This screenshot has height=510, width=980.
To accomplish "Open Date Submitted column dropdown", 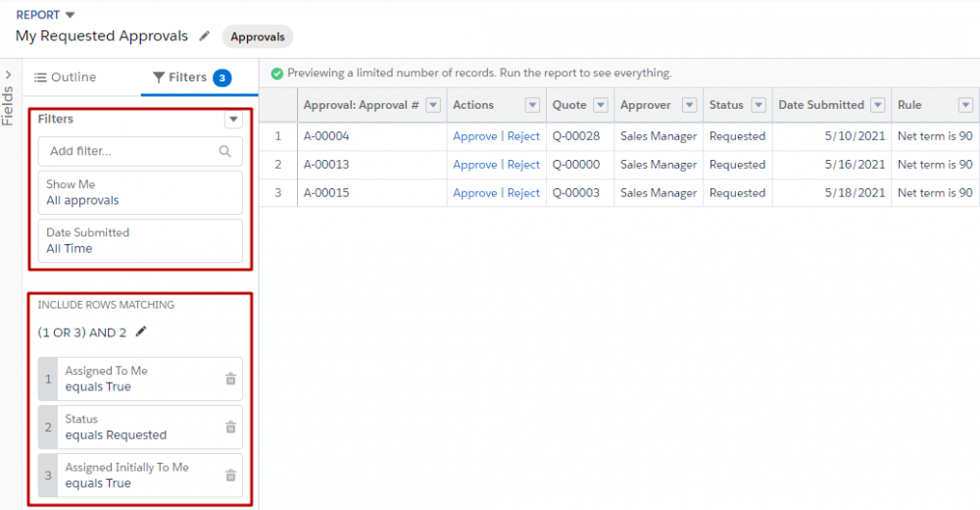I will click(877, 105).
